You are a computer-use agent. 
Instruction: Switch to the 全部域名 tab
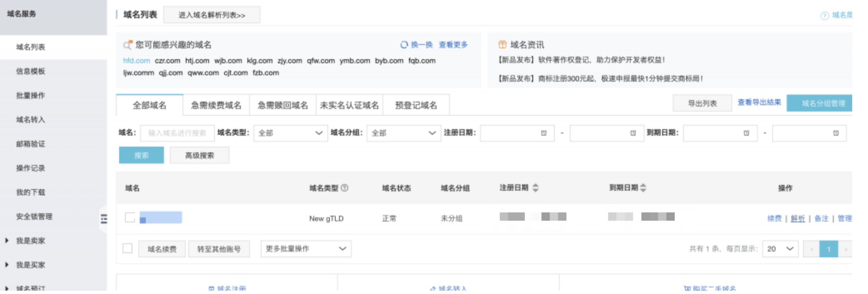pos(150,105)
